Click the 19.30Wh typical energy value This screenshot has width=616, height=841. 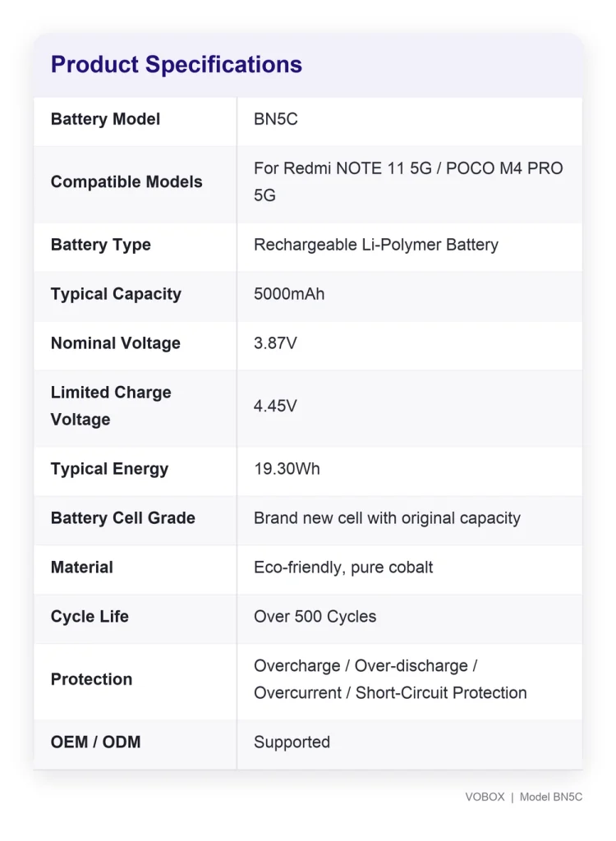(x=287, y=469)
